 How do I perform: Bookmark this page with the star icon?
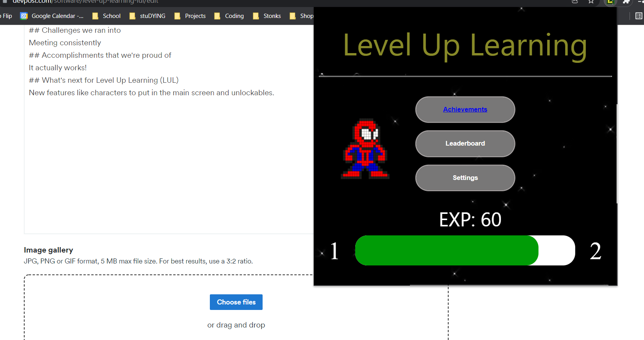(x=591, y=2)
